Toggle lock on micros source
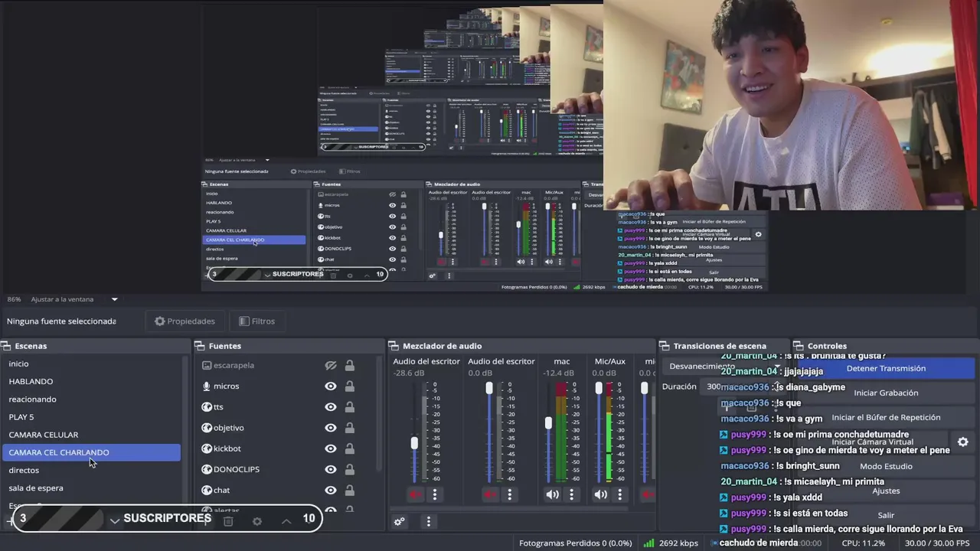 coord(350,386)
